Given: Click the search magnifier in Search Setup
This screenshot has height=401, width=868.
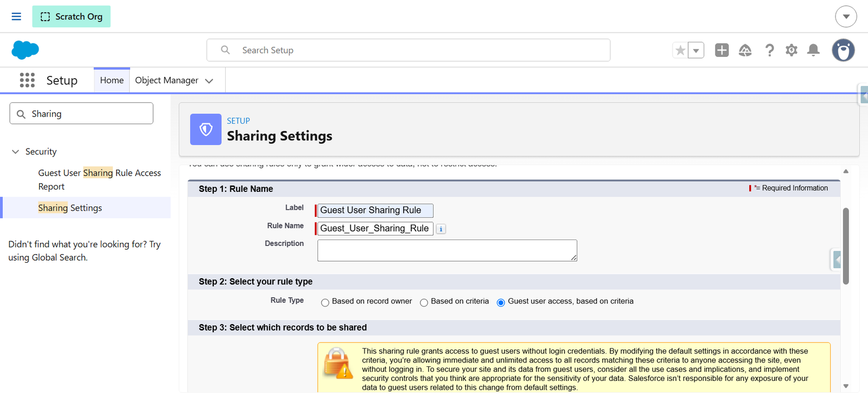Looking at the screenshot, I should click(225, 50).
